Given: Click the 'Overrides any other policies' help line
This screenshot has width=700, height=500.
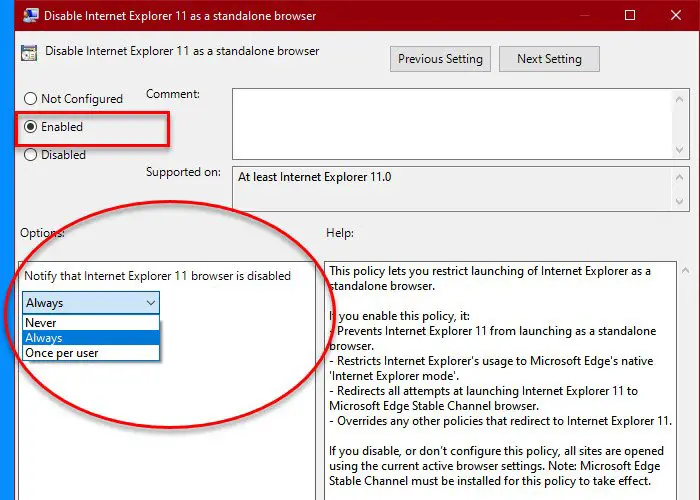Looking at the screenshot, I should [x=500, y=421].
